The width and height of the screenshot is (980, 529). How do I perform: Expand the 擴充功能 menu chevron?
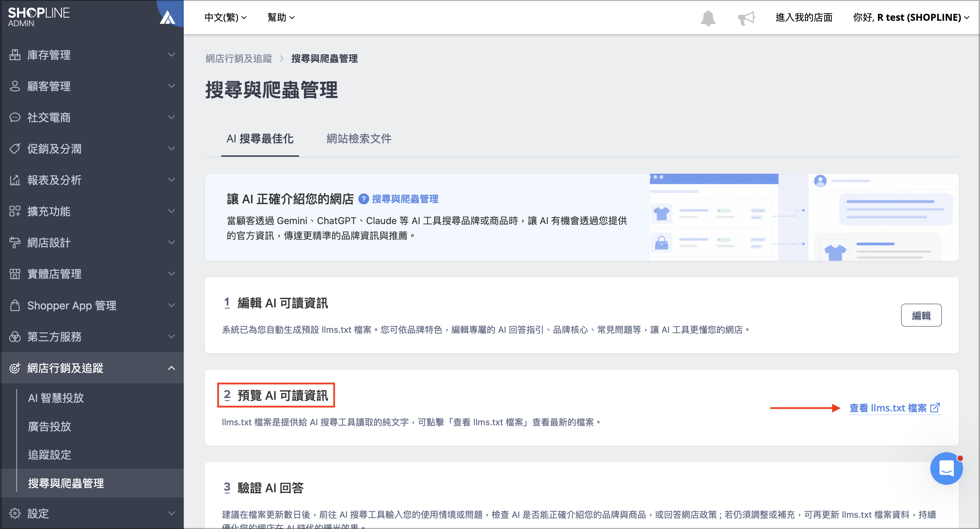pos(171,211)
